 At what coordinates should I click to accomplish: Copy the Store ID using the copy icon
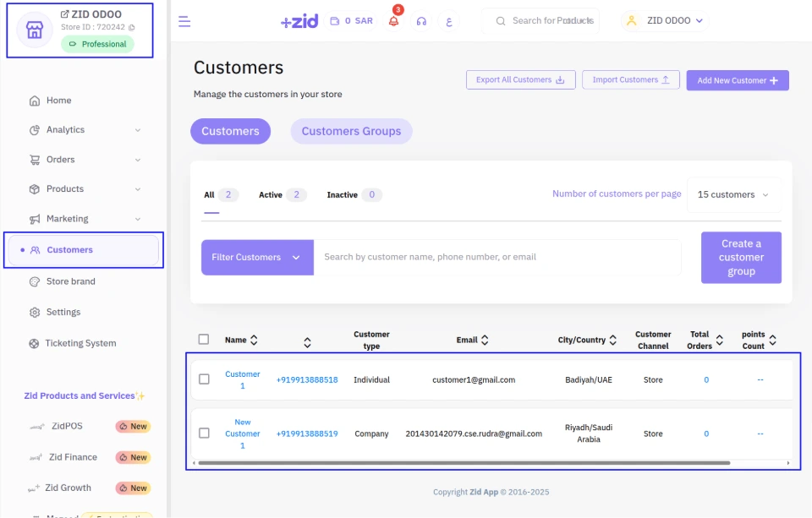click(131, 27)
